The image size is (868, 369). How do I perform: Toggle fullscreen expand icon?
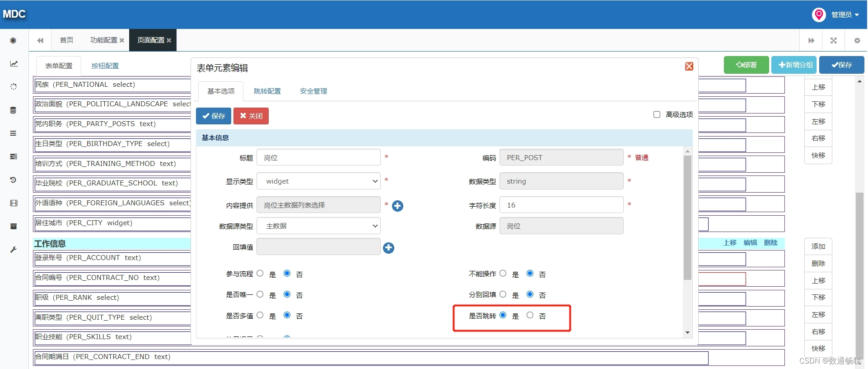(834, 40)
